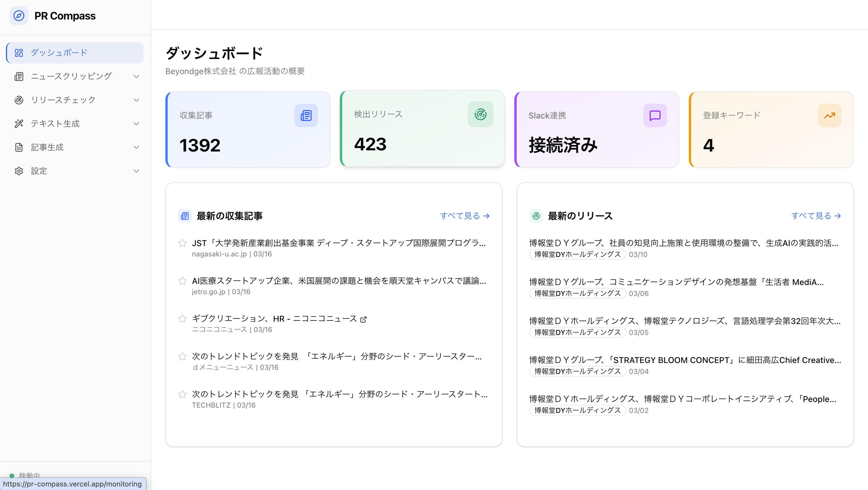Click the PR Compass compass logo
The width and height of the screenshot is (868, 490).
point(19,16)
